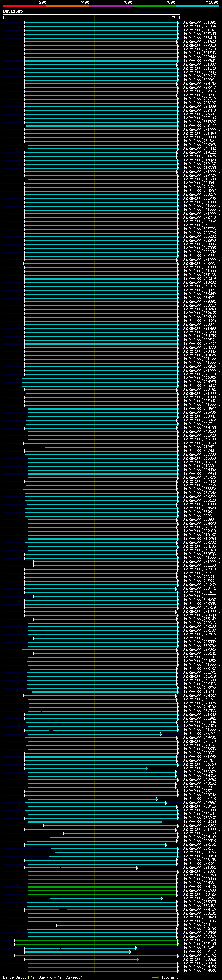Select the UniRef100_Q2VCJ9 label
The image size is (222, 980).
point(199,99)
